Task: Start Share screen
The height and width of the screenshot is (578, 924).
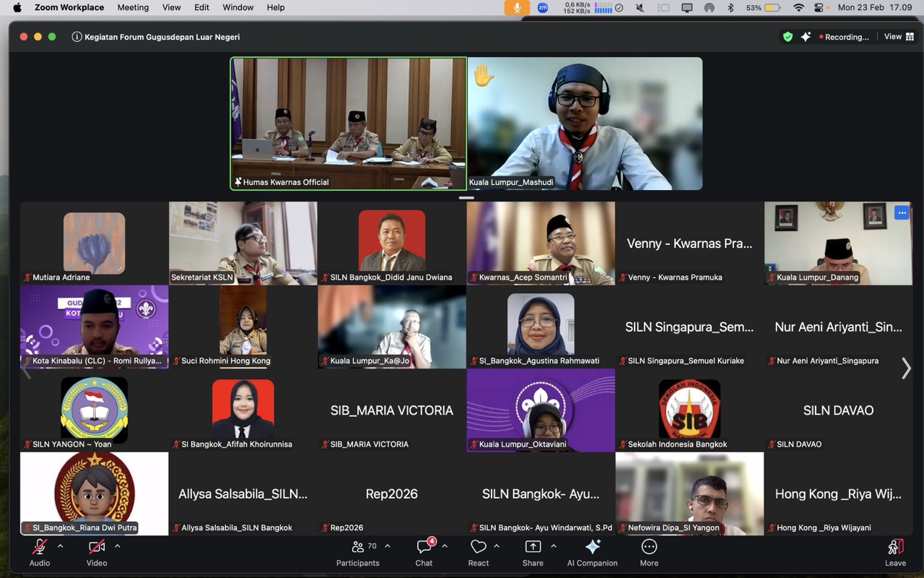Action: coord(533,553)
